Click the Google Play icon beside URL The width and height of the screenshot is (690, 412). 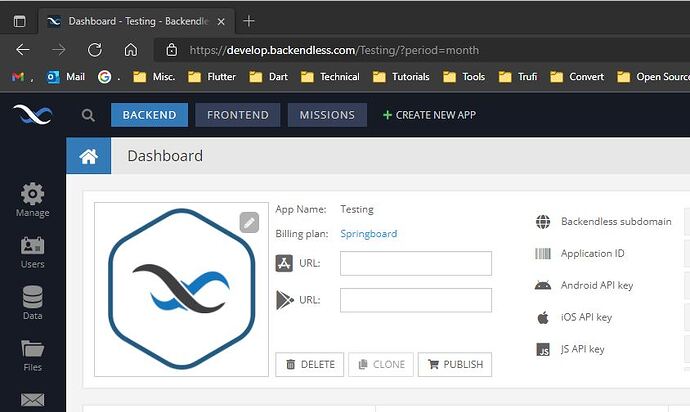click(x=284, y=300)
